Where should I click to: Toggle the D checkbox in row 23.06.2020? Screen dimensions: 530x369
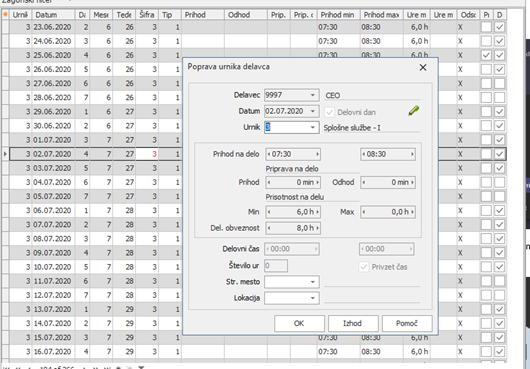[x=500, y=27]
